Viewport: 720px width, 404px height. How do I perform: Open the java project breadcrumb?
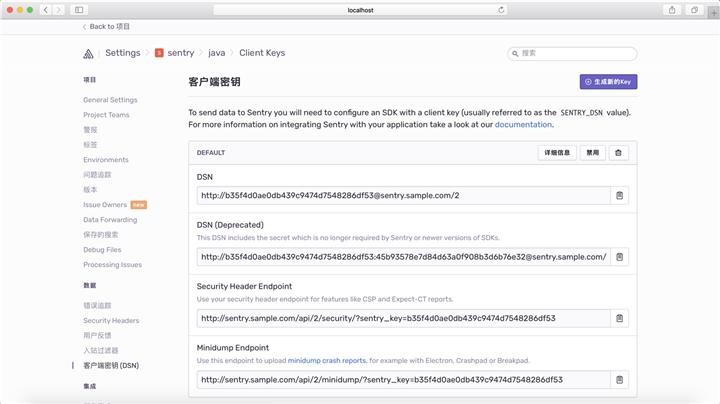(x=217, y=53)
